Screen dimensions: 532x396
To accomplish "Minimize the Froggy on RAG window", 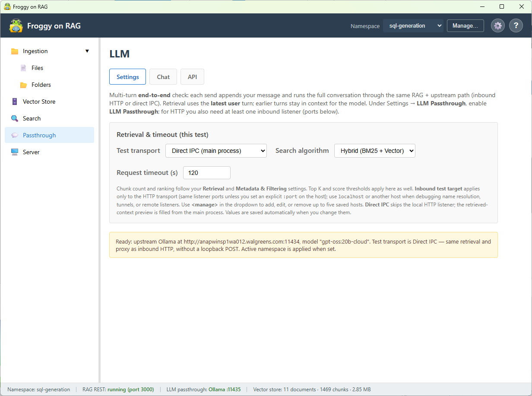I will pyautogui.click(x=482, y=6).
